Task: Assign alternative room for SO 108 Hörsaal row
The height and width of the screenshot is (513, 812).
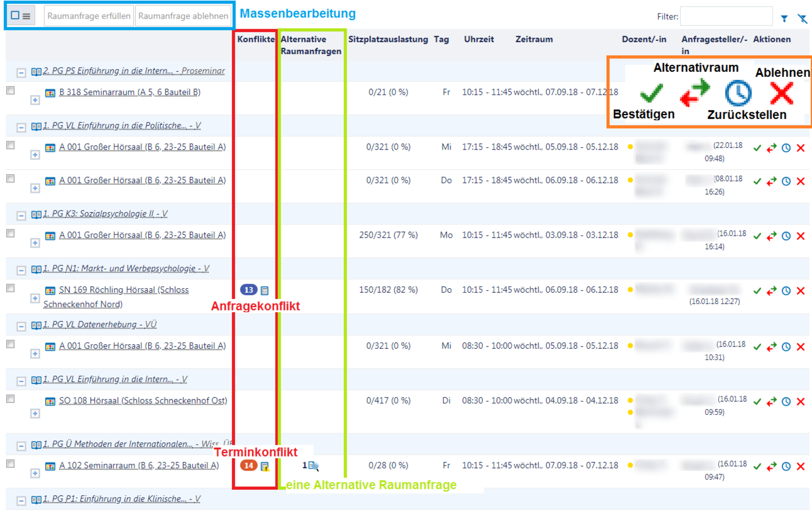Action: point(771,401)
